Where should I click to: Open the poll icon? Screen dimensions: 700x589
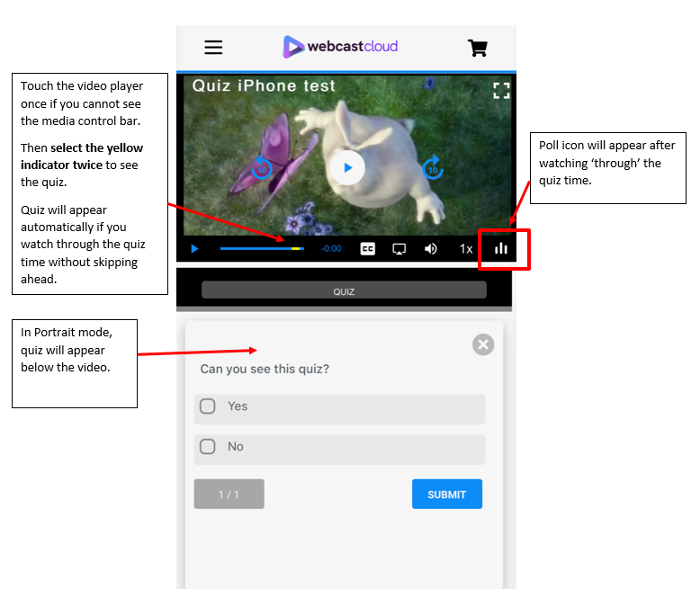coord(501,248)
